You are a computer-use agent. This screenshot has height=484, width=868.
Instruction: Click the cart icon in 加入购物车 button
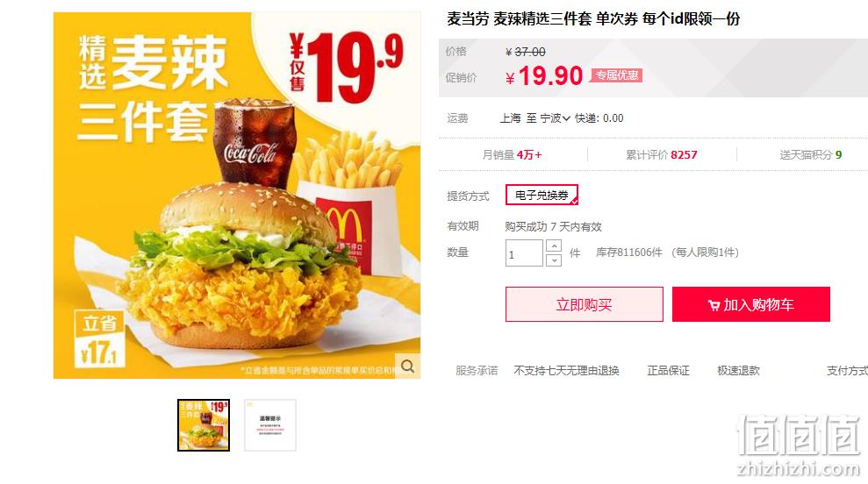[x=714, y=305]
